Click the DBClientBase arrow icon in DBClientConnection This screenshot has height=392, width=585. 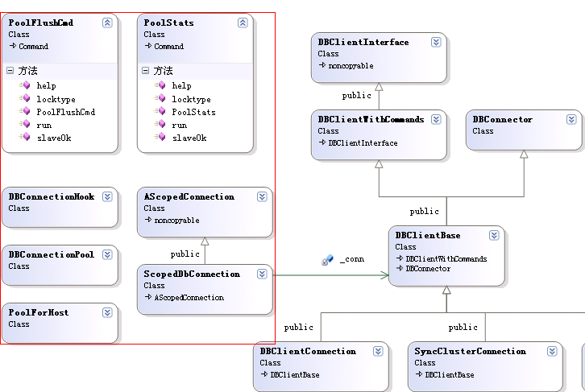[264, 374]
